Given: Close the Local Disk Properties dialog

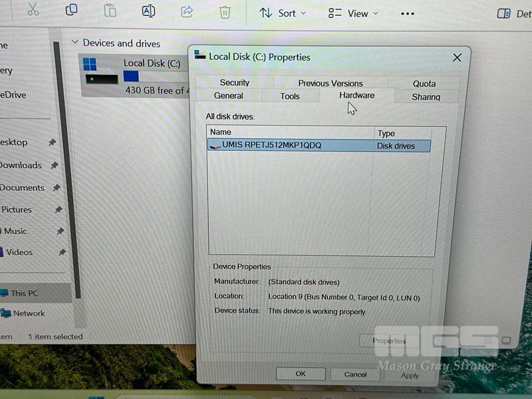Looking at the screenshot, I should click(457, 58).
